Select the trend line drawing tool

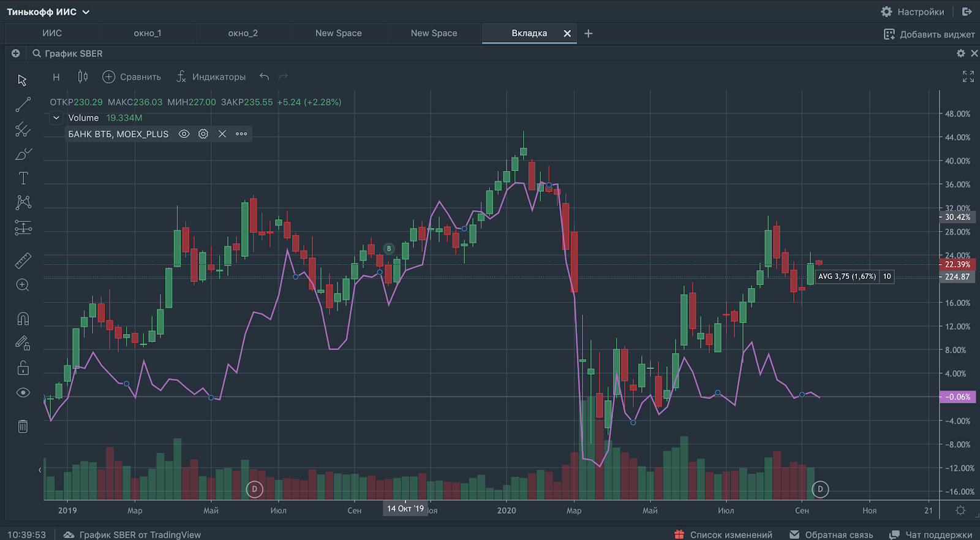pos(23,105)
